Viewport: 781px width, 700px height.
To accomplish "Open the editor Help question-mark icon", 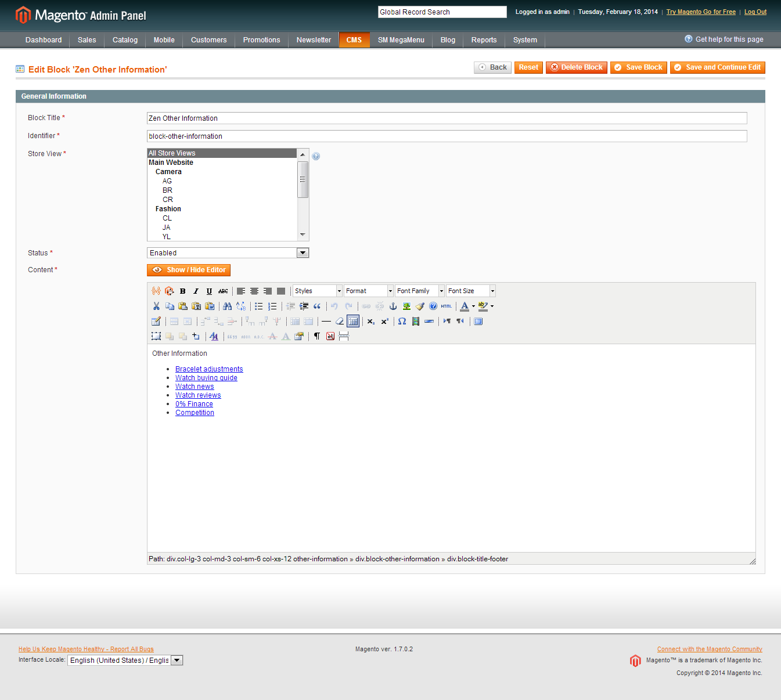I will point(433,306).
